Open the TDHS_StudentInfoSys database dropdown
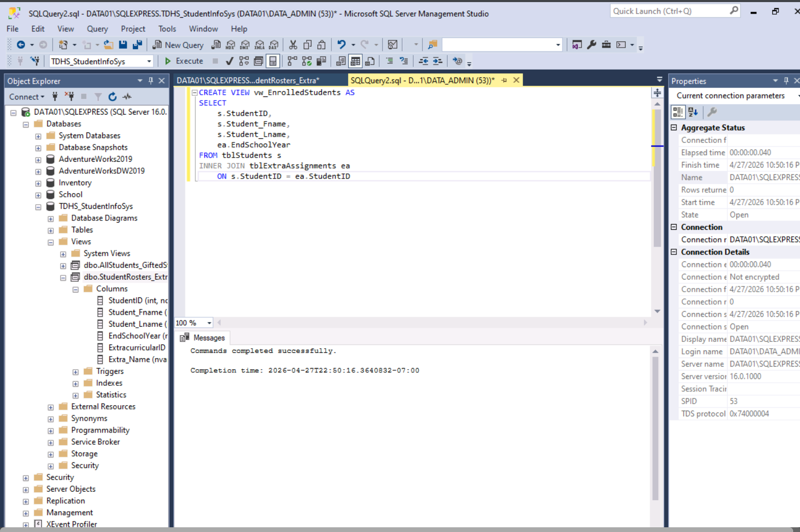800x532 pixels. pos(149,62)
